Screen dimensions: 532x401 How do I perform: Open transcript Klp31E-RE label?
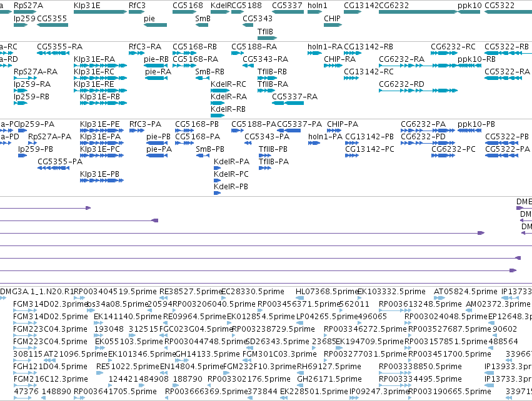(x=94, y=84)
